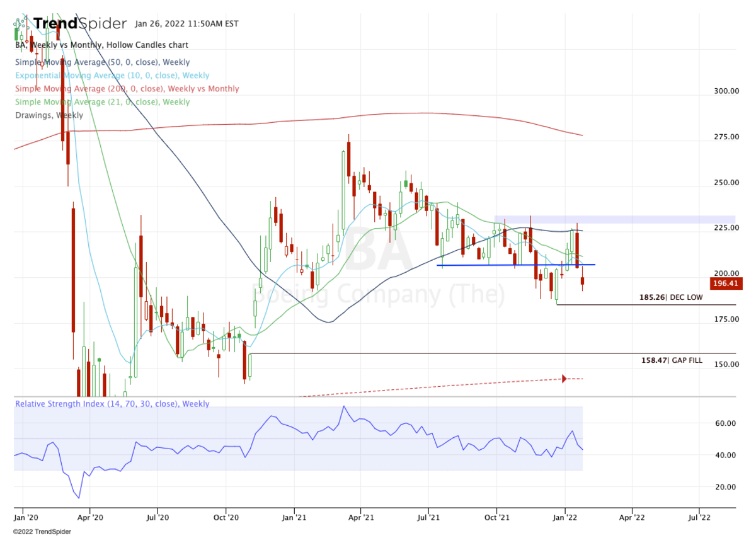Toggle the Exponential Moving Average (10) legend entry
Screen dimensions: 756x538
pos(112,75)
